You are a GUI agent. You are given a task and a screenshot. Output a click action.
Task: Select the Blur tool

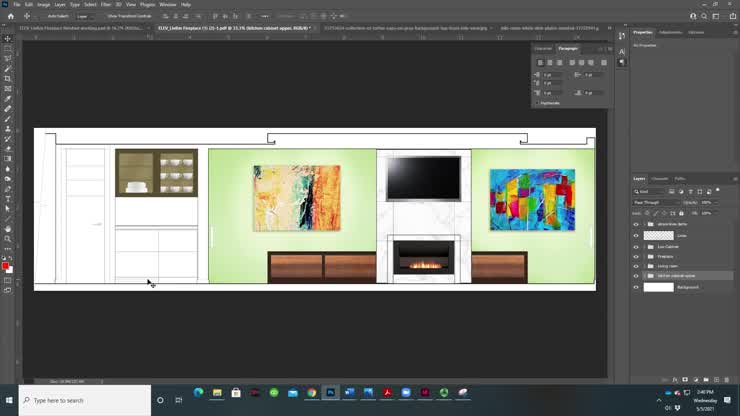(x=8, y=169)
